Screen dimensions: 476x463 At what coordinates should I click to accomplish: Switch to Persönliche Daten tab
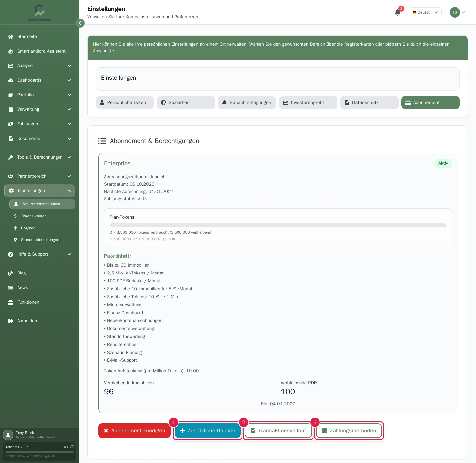125,103
